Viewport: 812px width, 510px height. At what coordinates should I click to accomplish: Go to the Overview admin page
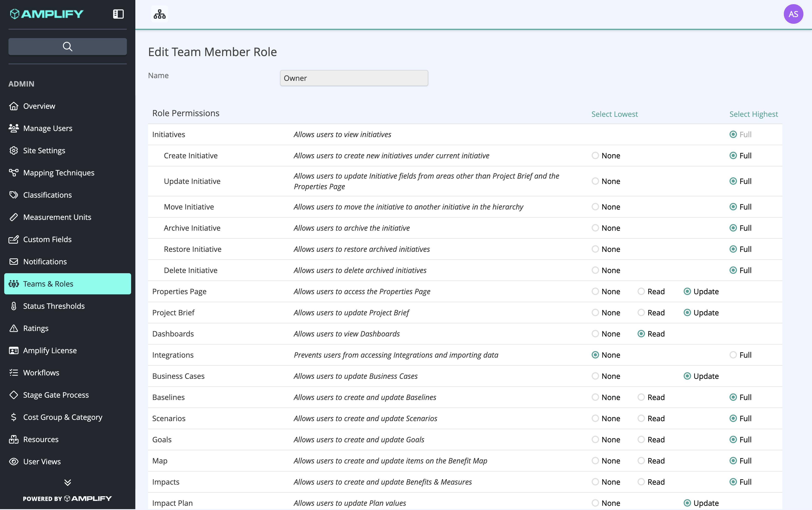click(39, 106)
